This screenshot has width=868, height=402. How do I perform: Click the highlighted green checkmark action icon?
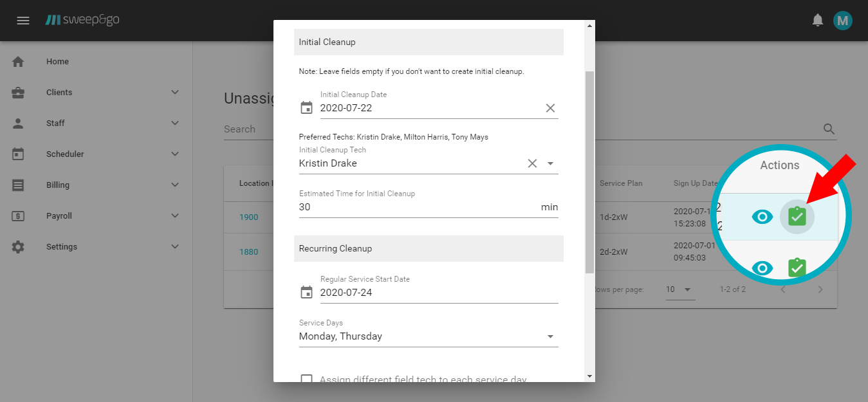coord(797,217)
